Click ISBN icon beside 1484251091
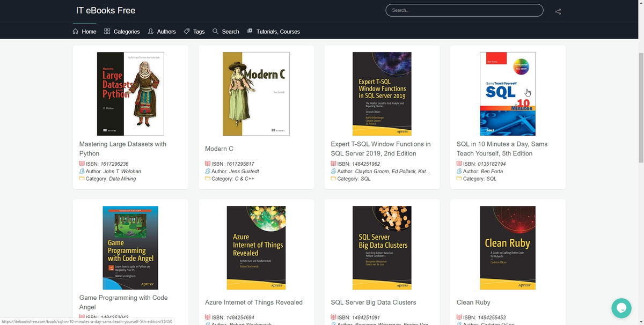Screen dimensions: 644x325 coord(333,317)
